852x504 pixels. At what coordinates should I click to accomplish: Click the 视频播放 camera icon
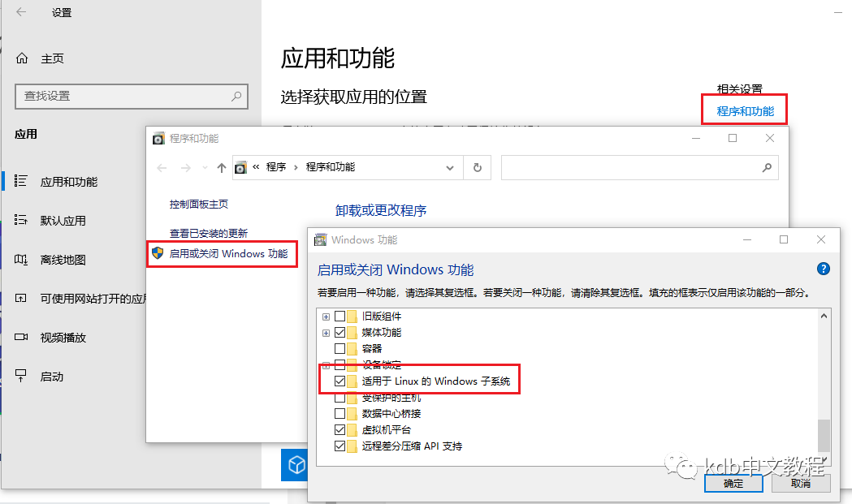coord(20,338)
